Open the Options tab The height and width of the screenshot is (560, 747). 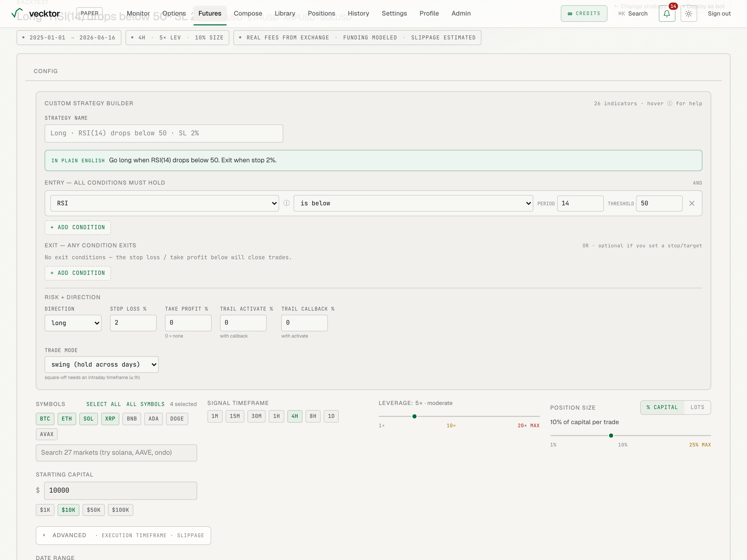coord(174,13)
